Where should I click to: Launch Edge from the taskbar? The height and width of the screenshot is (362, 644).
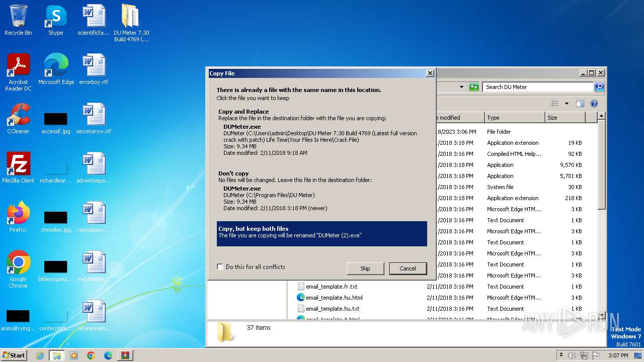(108, 355)
